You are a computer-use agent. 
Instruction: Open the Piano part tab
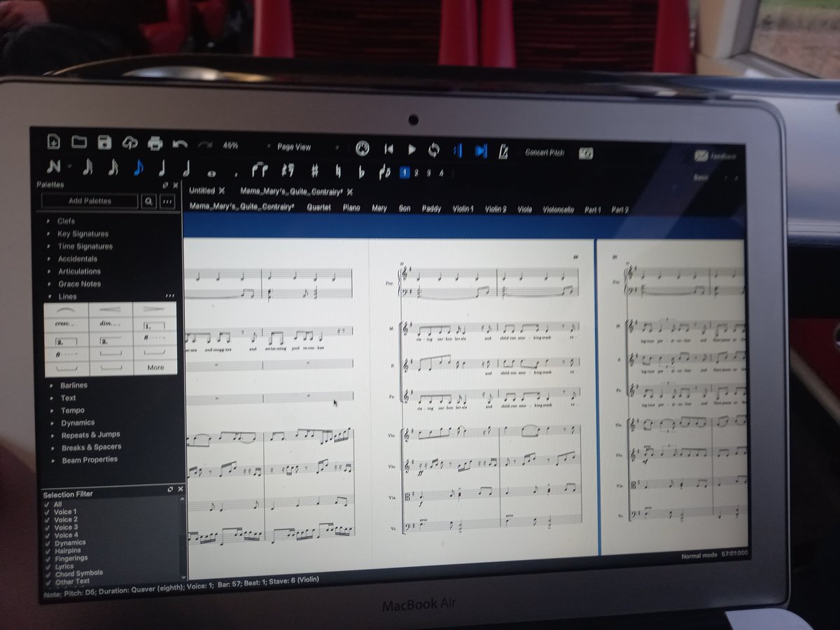[x=351, y=208]
